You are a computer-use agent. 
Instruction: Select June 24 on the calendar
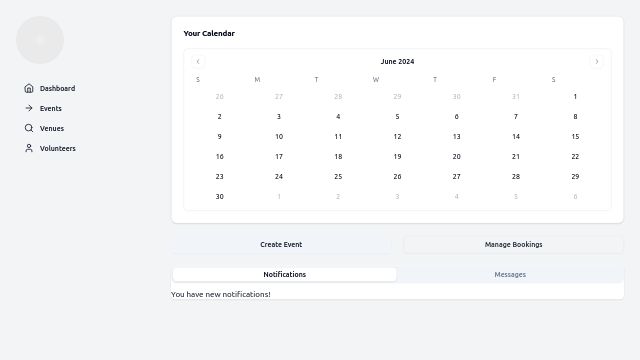point(279,177)
